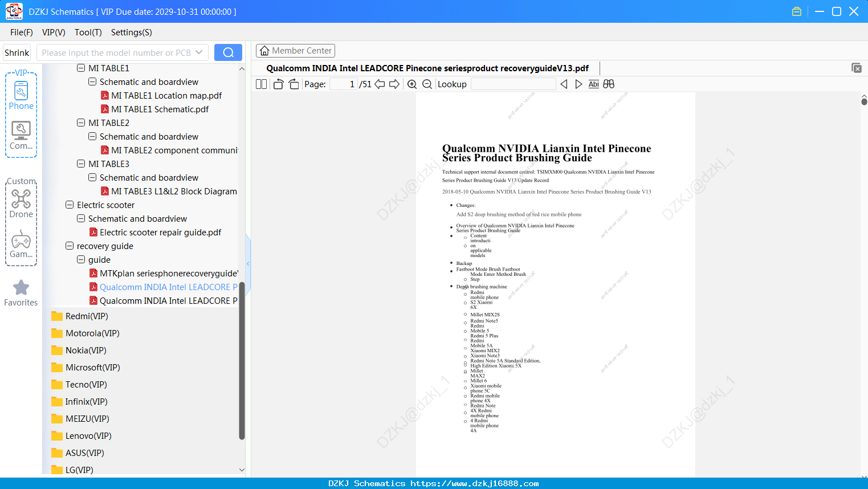The width and height of the screenshot is (868, 489).
Task: Collapse the side panel with the splitter handle
Action: coord(248,263)
